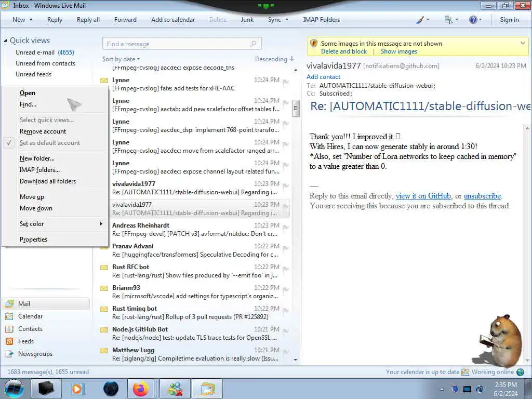Expand the Sync dropdown arrow
532x399 pixels.
tap(287, 20)
